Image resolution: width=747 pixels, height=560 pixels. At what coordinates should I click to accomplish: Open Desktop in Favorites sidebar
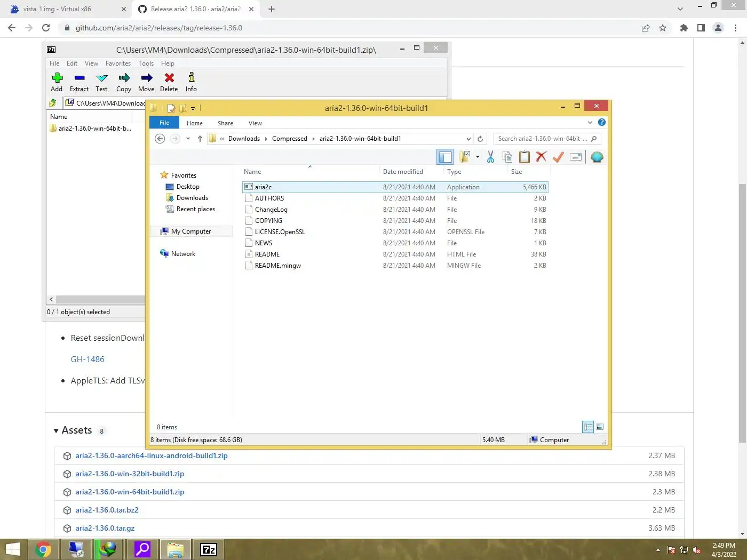coord(188,187)
